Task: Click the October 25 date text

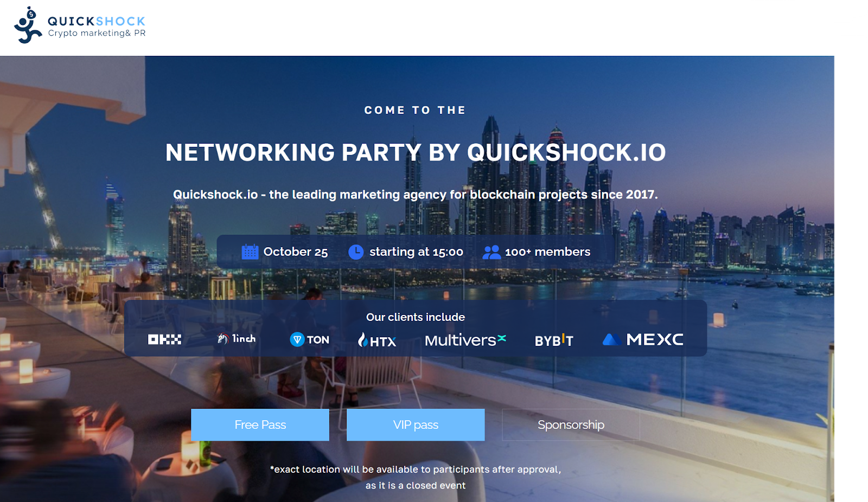Action: tap(296, 252)
